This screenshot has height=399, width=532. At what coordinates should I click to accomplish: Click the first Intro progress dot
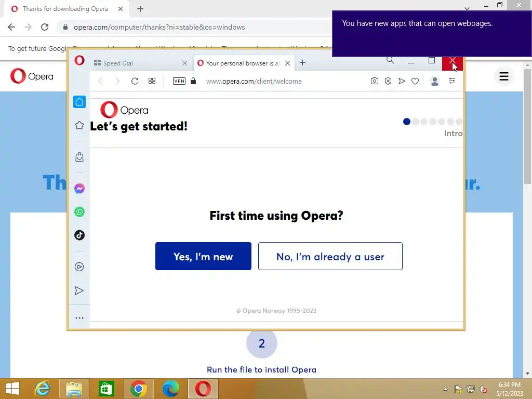407,122
